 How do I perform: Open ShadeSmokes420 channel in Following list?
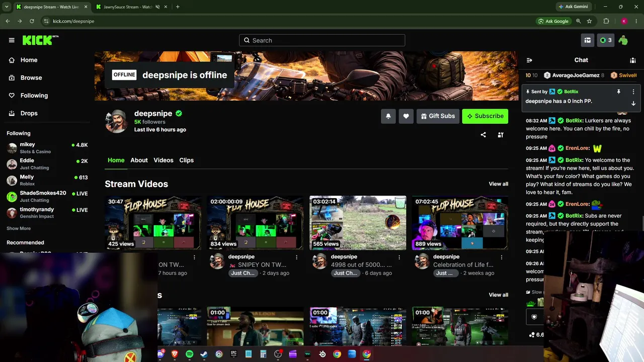coord(47,196)
